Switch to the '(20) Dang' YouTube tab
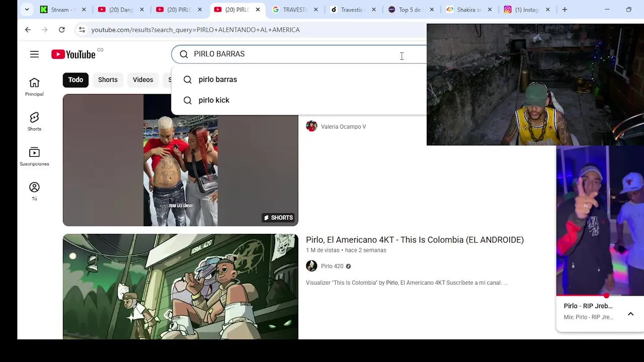The height and width of the screenshot is (362, 644). [x=121, y=10]
